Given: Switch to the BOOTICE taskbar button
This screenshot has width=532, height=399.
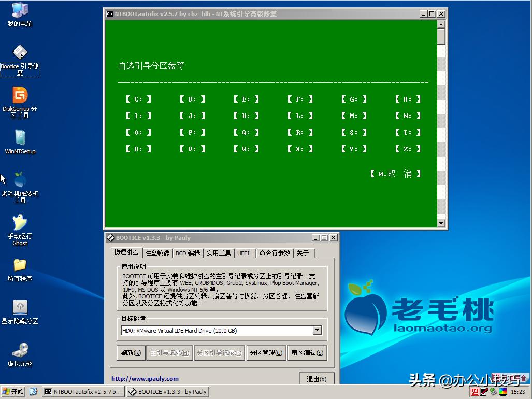Looking at the screenshot, I should [168, 392].
